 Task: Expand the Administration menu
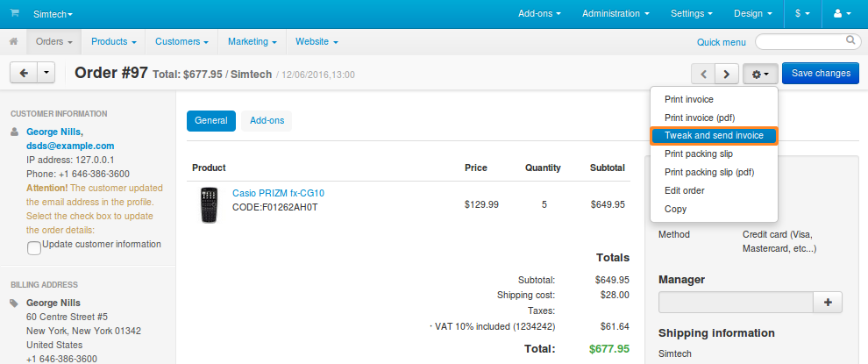click(x=615, y=14)
